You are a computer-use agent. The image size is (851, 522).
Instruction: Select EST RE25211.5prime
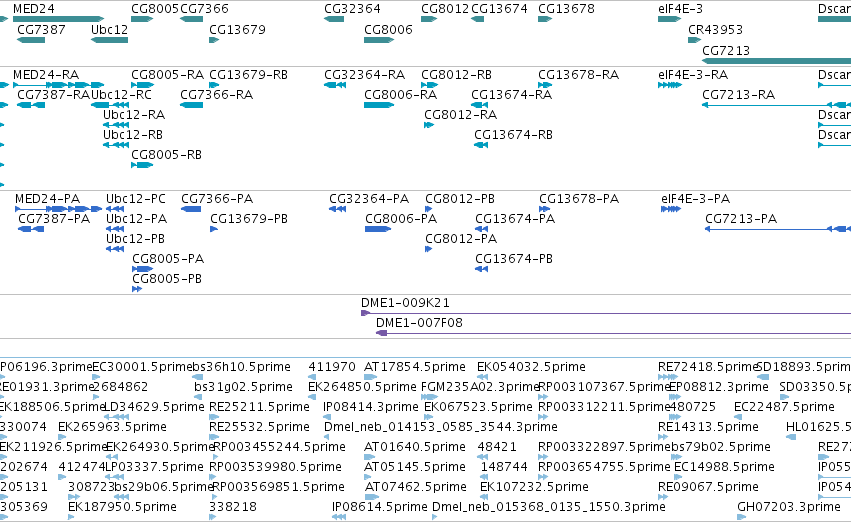pyautogui.click(x=259, y=407)
